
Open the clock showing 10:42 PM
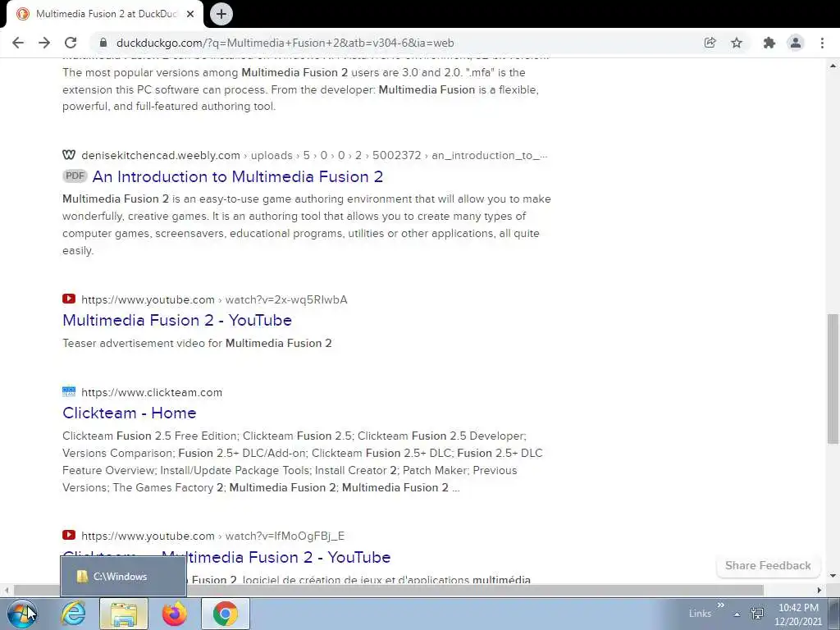tap(798, 614)
